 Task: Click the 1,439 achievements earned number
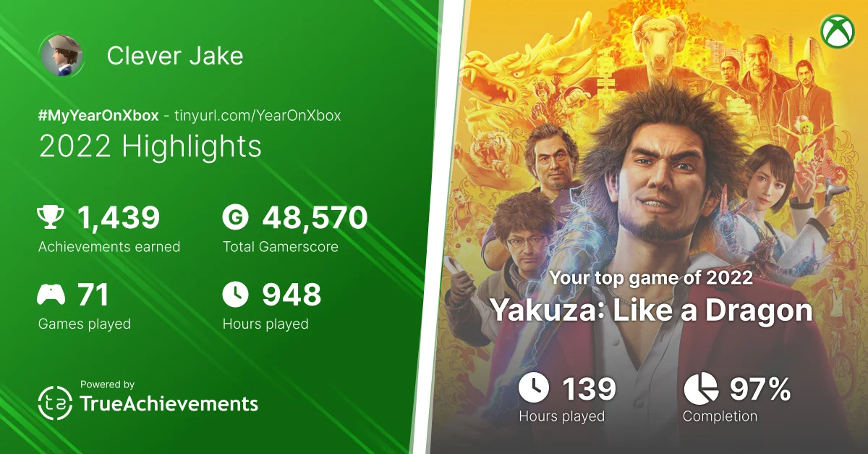click(x=118, y=217)
